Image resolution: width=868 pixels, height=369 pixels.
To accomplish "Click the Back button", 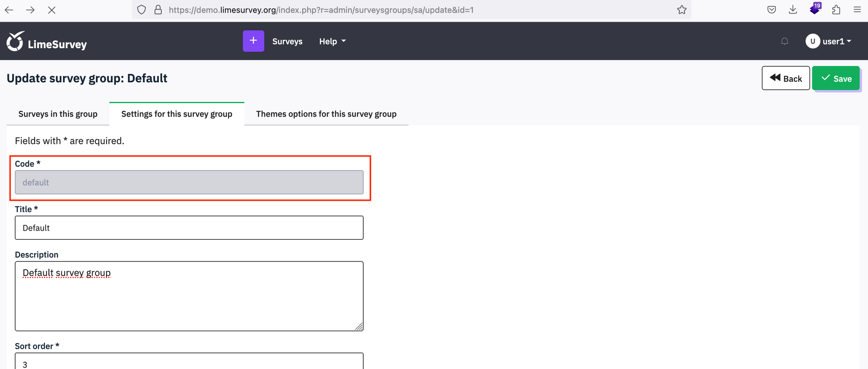I will (x=786, y=78).
